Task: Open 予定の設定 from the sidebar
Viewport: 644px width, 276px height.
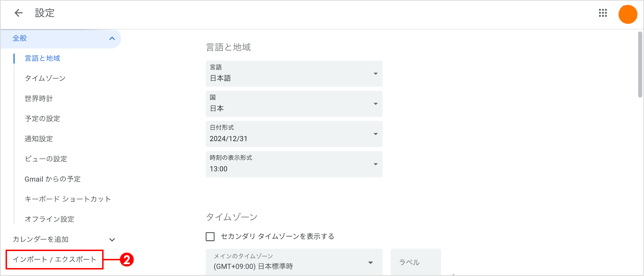Action: tap(42, 119)
